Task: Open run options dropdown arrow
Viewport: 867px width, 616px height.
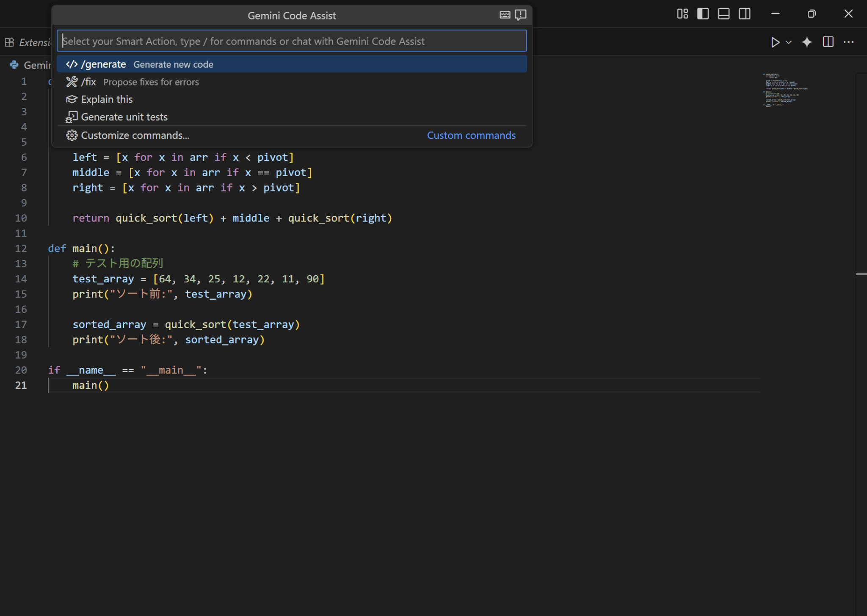Action: pyautogui.click(x=788, y=42)
